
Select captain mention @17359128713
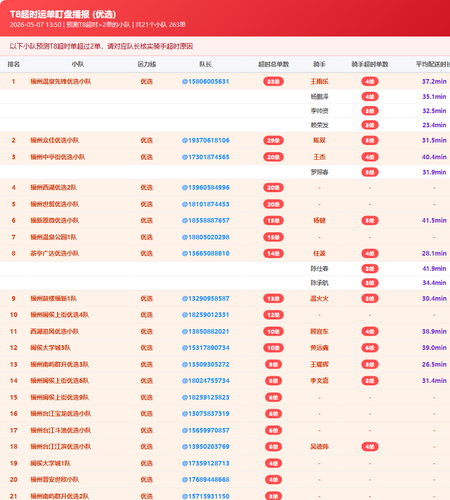(x=206, y=463)
